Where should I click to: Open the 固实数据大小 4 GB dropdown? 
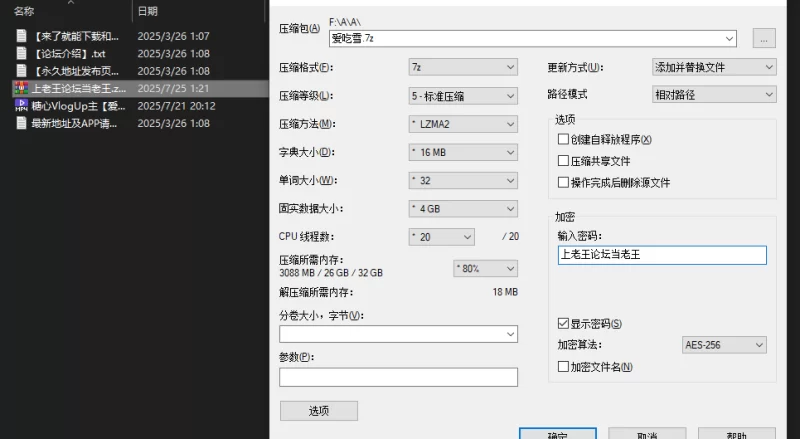[x=463, y=209]
